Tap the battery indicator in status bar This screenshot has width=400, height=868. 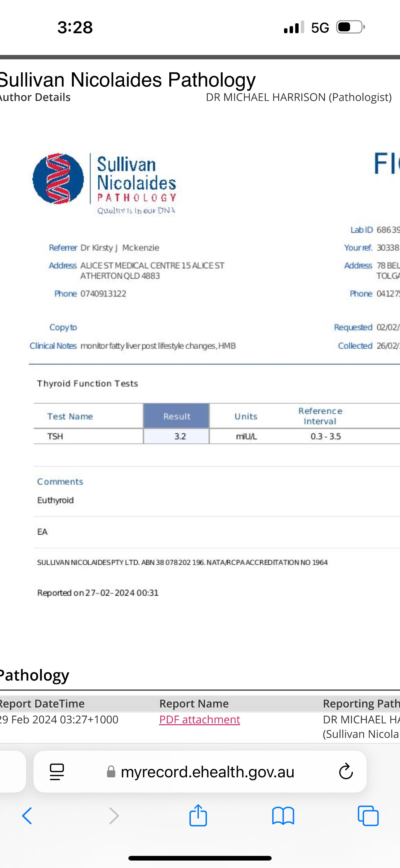pos(350,27)
